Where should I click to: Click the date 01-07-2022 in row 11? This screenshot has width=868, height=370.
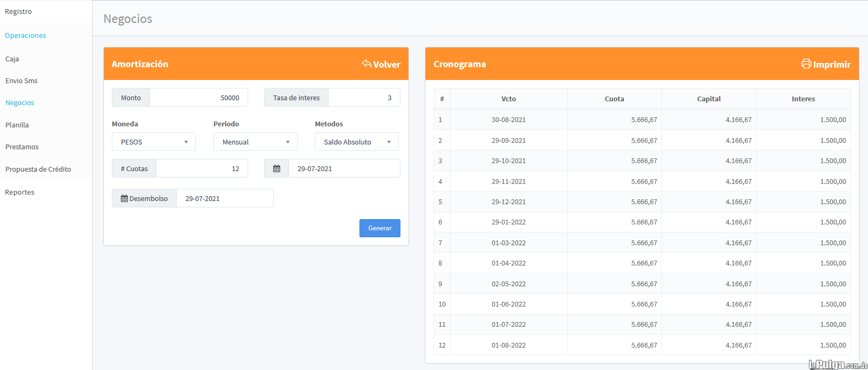pyautogui.click(x=509, y=325)
